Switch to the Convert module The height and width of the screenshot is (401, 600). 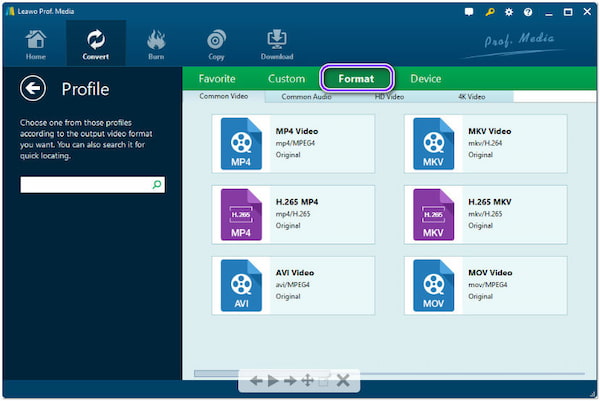96,44
